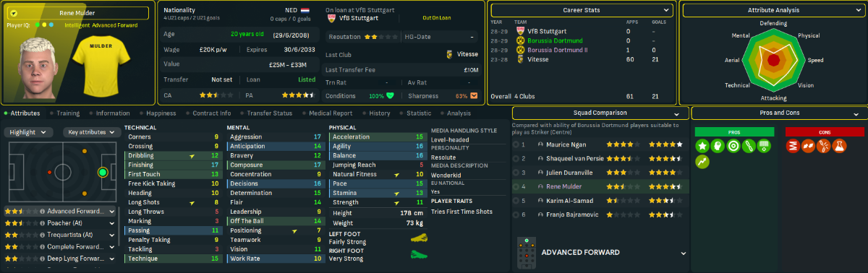Click the target pro icon

[x=734, y=146]
